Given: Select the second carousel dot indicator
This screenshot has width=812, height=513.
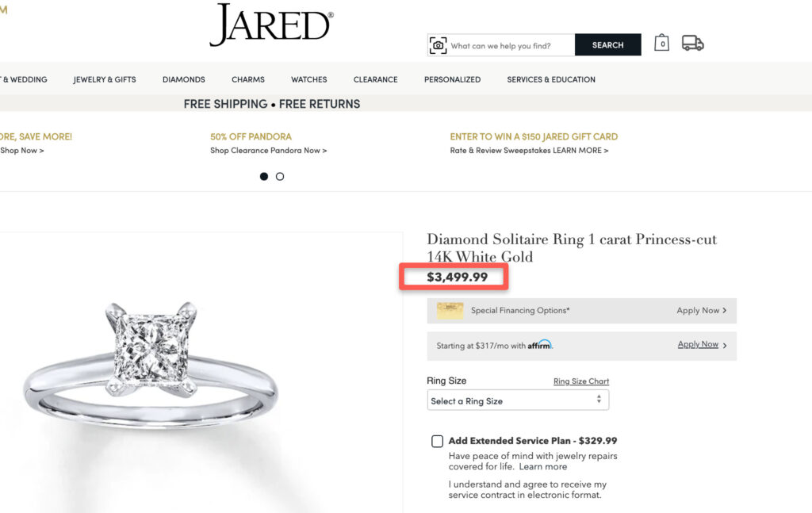Looking at the screenshot, I should click(x=279, y=176).
